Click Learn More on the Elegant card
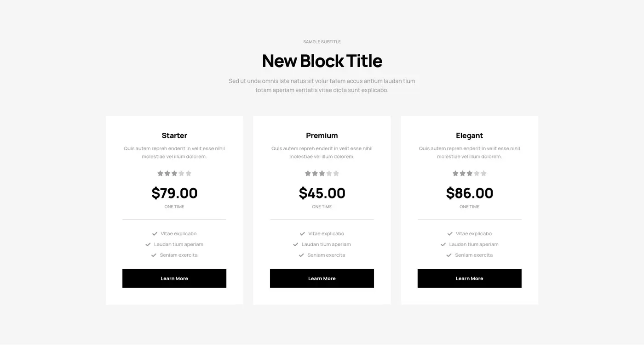Viewport: 644px width, 362px height. (x=469, y=278)
